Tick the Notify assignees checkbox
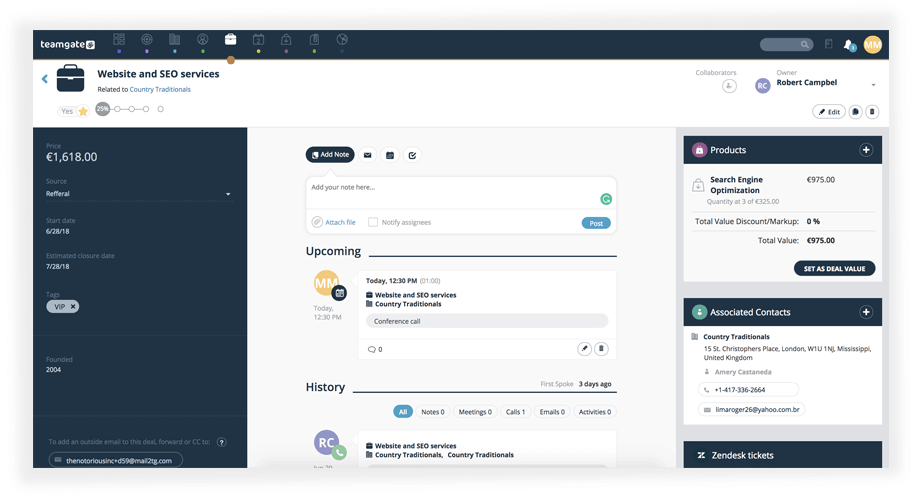Image resolution: width=916 pixels, height=497 pixels. 373,222
